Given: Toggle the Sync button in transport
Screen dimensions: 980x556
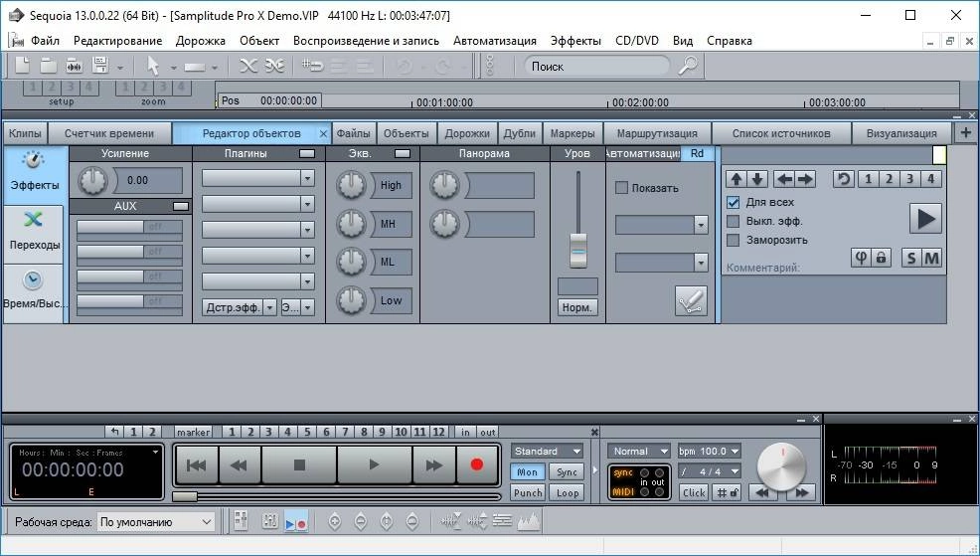Looking at the screenshot, I should pos(567,472).
